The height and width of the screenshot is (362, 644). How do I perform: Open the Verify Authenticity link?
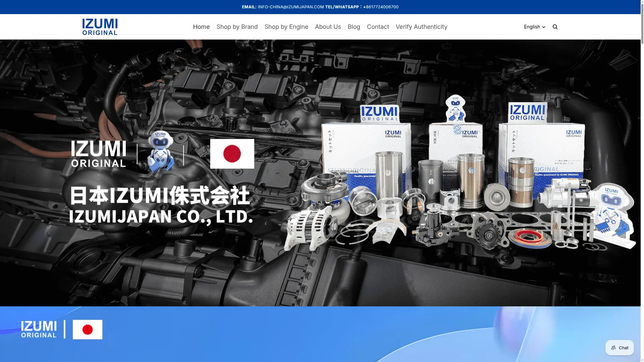pos(422,27)
